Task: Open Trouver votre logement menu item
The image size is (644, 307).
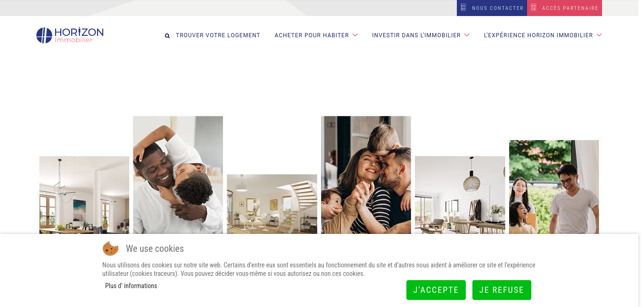Action: (218, 35)
